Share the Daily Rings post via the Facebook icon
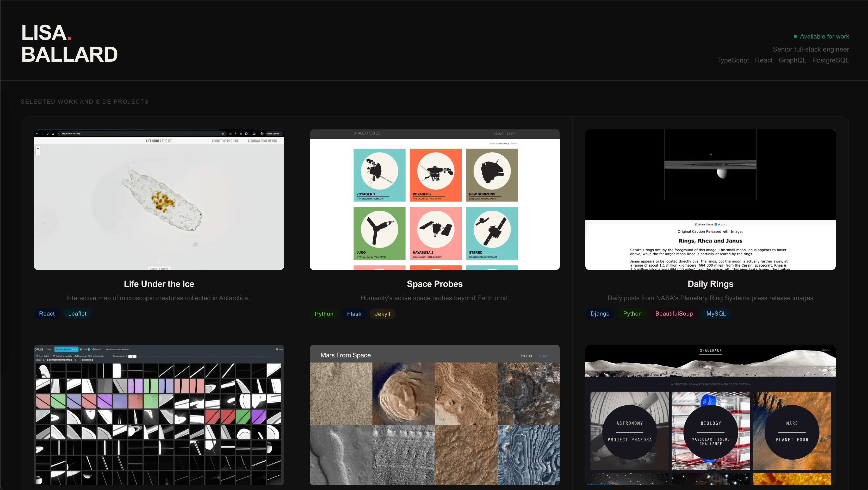This screenshot has width=868, height=490. tap(716, 225)
